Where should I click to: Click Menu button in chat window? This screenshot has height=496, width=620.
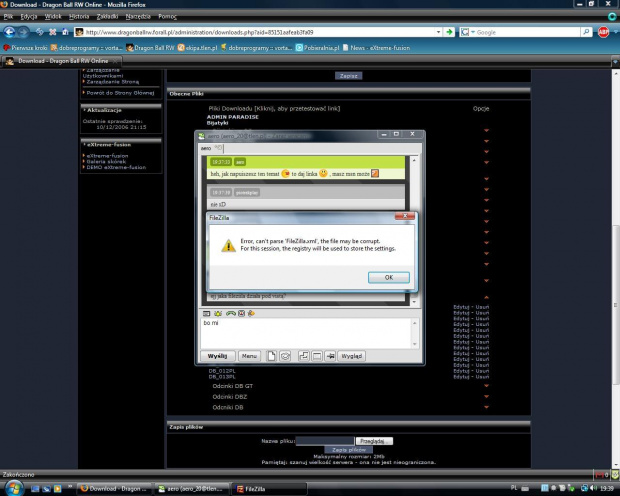pos(249,356)
